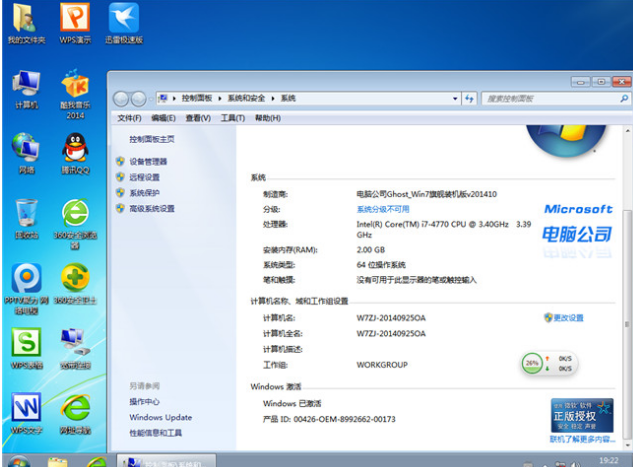633x467 pixels.
Task: Click the search magnifier icon
Action: (x=624, y=98)
